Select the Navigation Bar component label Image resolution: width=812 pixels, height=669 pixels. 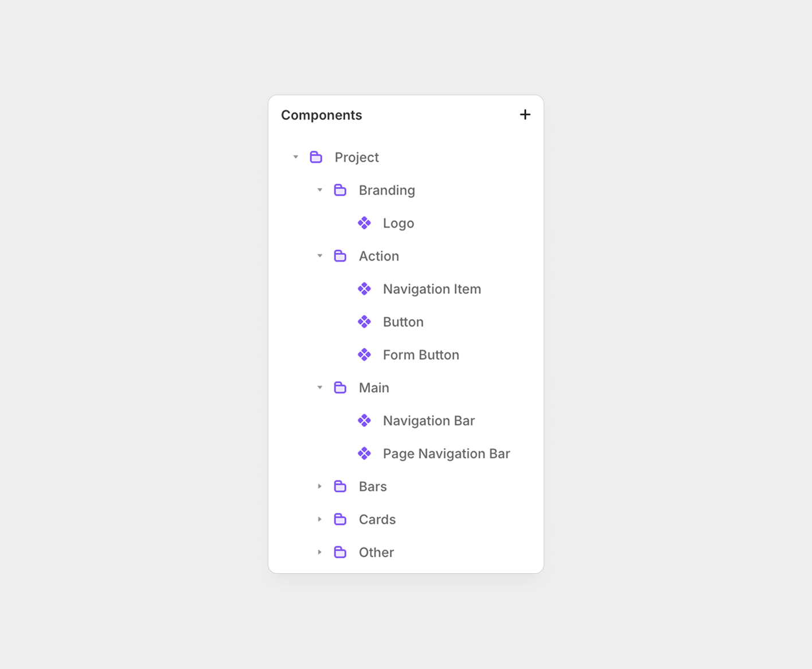click(x=429, y=421)
